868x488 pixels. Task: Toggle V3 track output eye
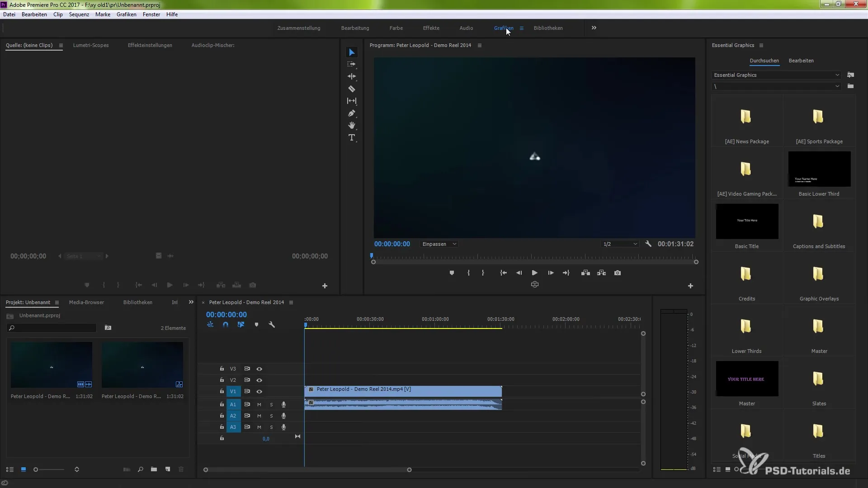coord(259,369)
